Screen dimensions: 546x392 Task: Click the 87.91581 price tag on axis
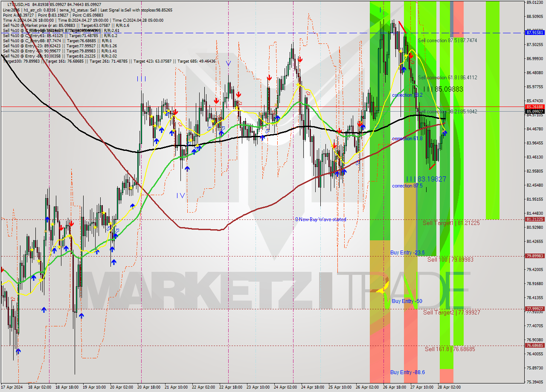coord(535,32)
